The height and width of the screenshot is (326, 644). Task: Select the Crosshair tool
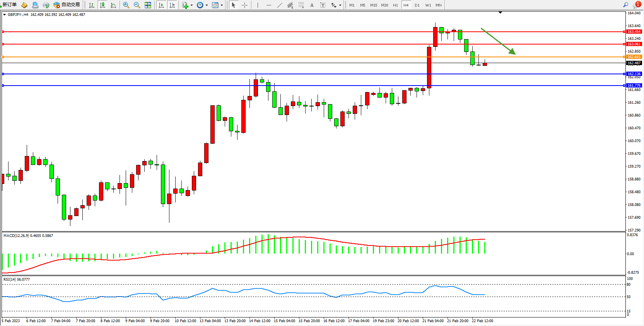tap(244, 5)
